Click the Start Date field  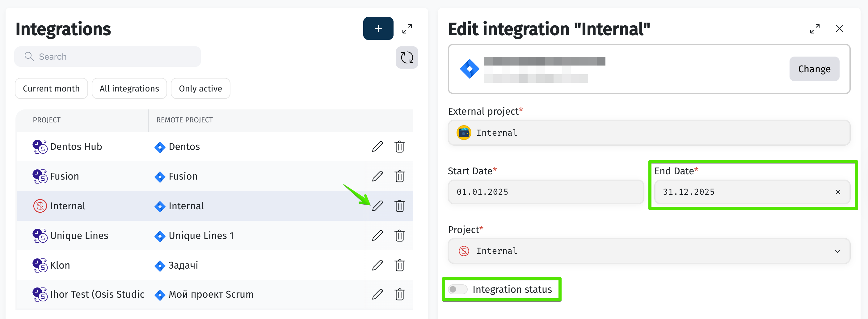click(x=546, y=192)
